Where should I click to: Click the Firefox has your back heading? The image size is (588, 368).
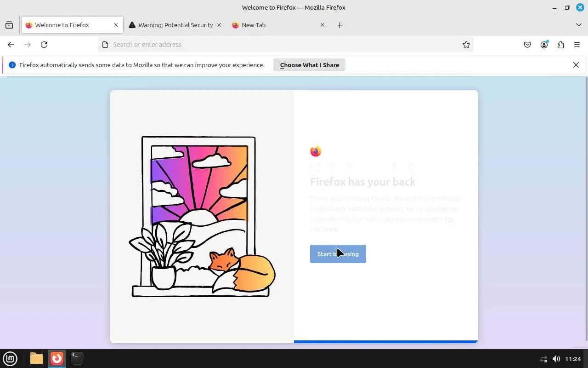[363, 182]
